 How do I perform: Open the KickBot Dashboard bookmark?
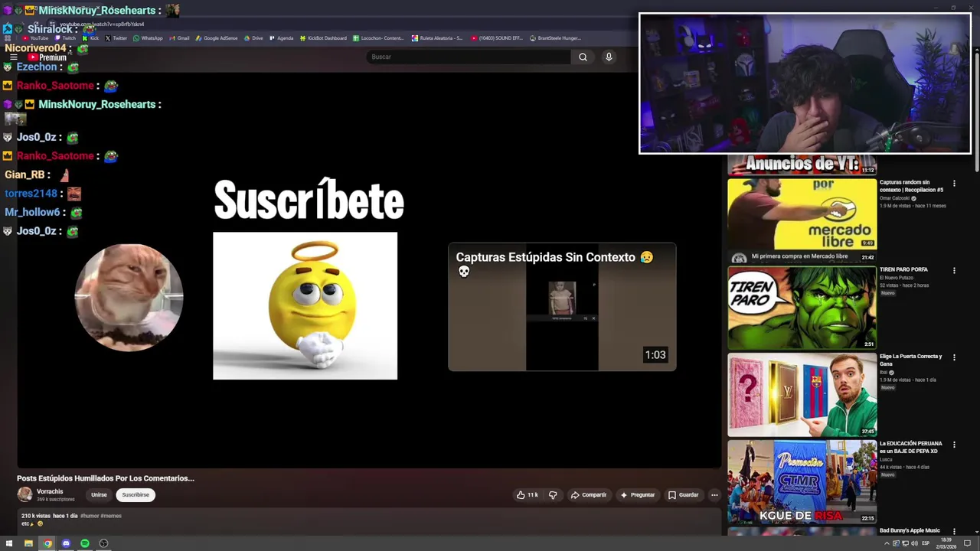pos(323,38)
